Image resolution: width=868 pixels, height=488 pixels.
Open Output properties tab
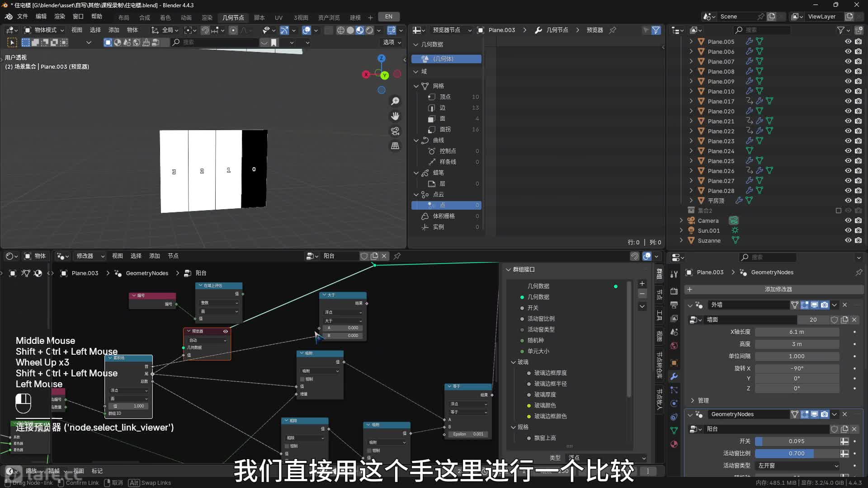click(674, 305)
